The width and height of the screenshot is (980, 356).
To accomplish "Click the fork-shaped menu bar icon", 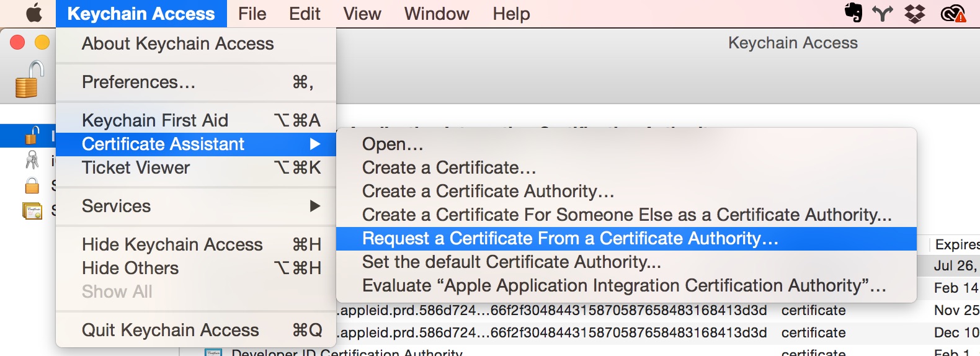I will click(x=883, y=13).
